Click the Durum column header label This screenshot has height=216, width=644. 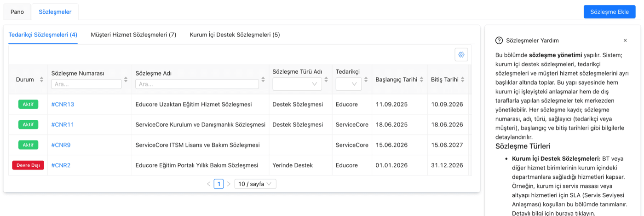[25, 80]
